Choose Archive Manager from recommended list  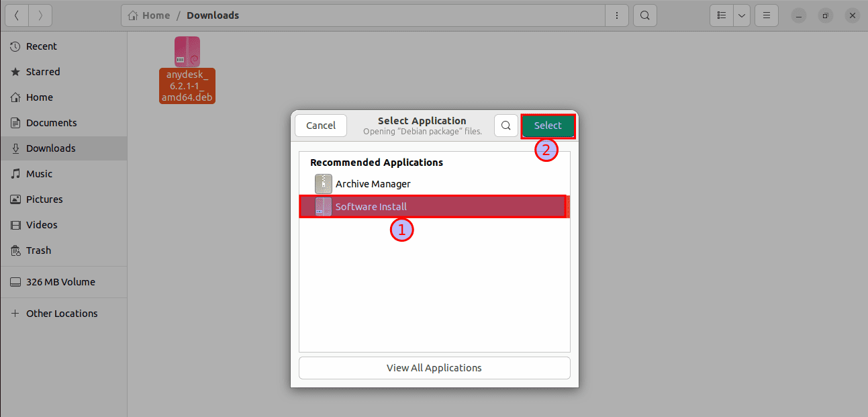click(x=434, y=184)
